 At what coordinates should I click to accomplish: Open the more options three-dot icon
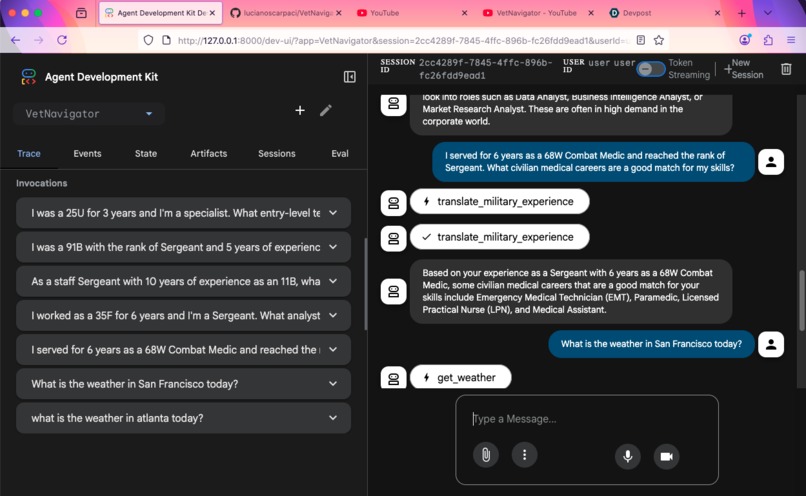[x=524, y=455]
